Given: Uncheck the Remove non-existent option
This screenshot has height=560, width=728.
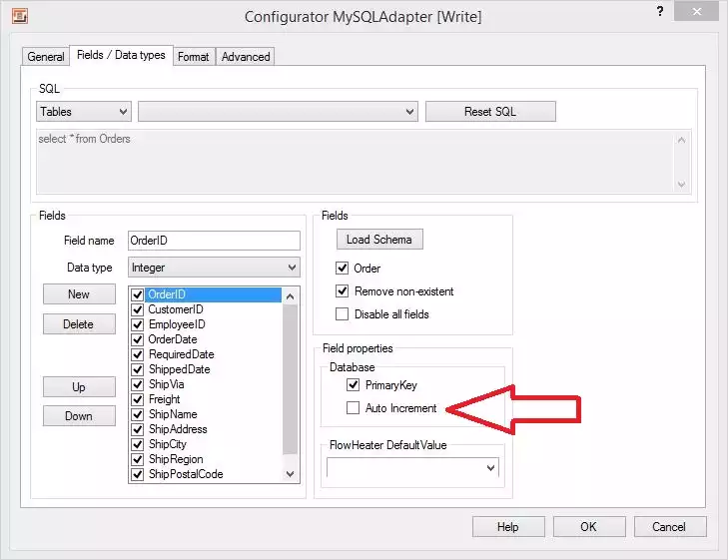Looking at the screenshot, I should pyautogui.click(x=343, y=291).
